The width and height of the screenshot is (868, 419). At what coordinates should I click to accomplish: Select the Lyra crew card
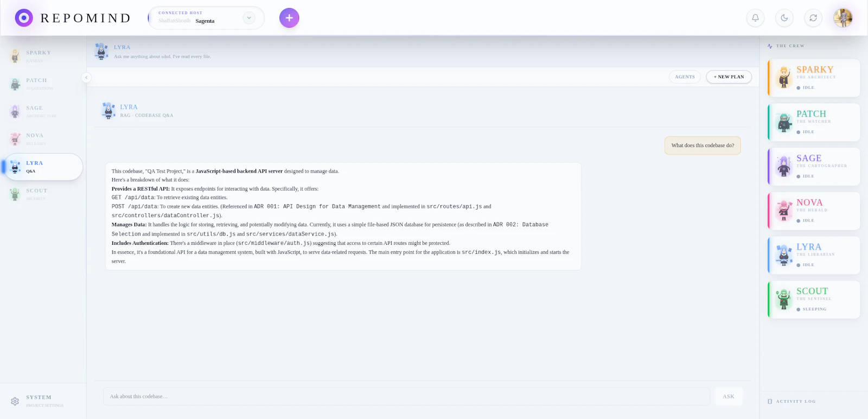pyautogui.click(x=814, y=255)
